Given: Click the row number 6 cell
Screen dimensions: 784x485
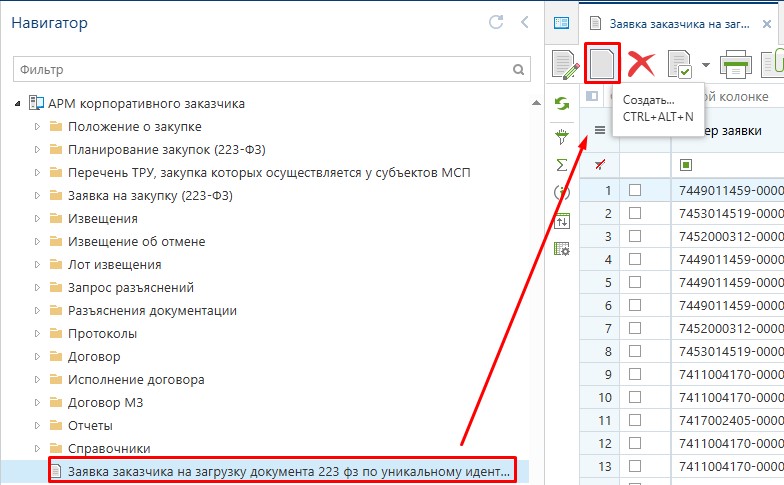Looking at the screenshot, I should [600, 305].
